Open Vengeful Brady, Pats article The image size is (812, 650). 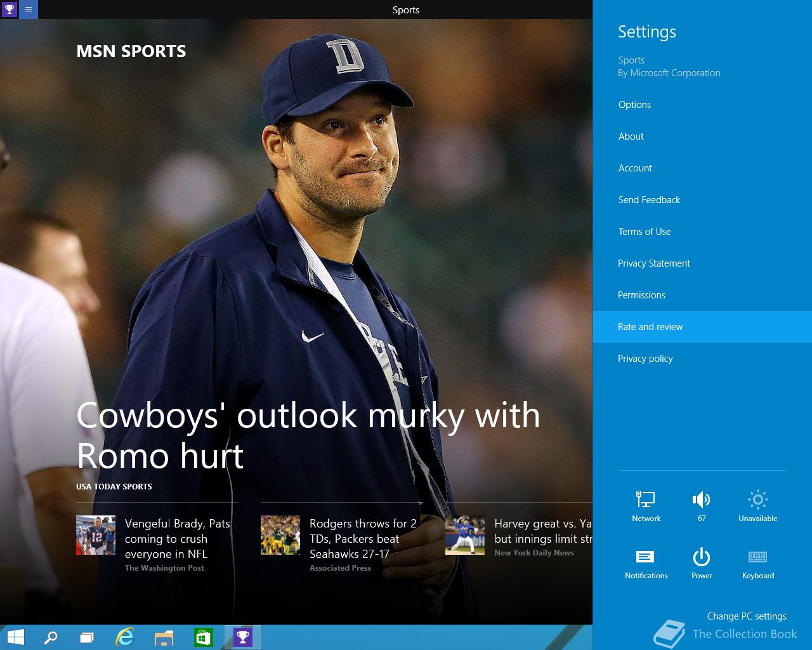tap(178, 538)
